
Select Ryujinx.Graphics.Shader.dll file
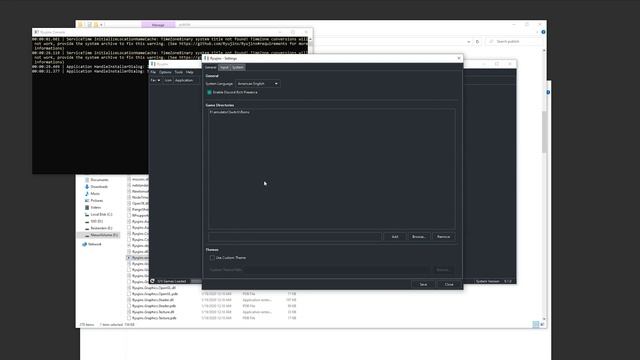pyautogui.click(x=153, y=300)
